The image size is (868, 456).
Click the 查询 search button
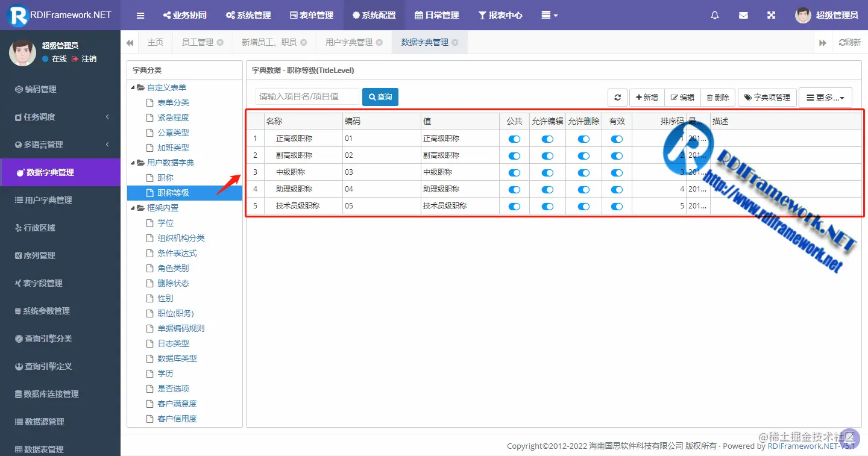pos(380,96)
